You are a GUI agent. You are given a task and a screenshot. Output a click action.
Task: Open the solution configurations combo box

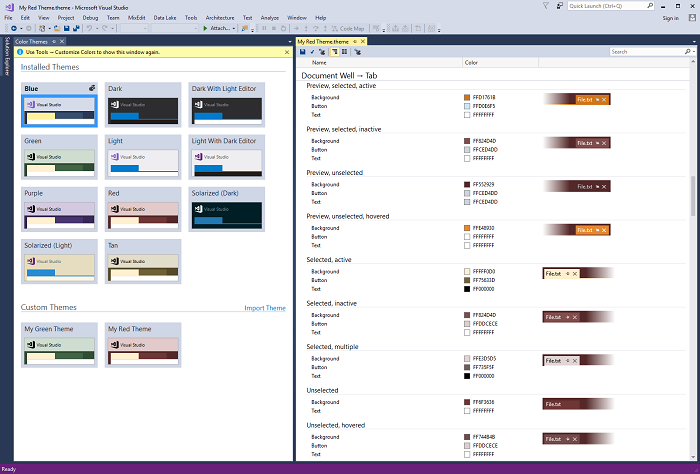click(134, 29)
